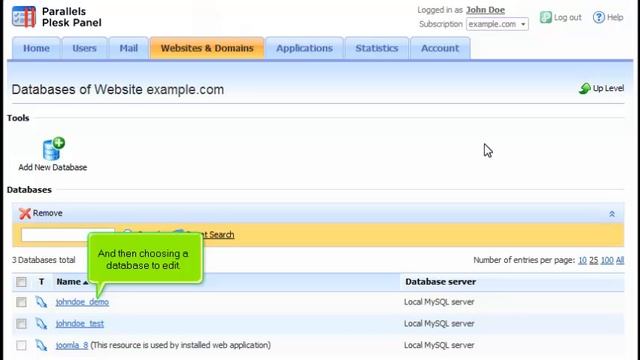Click the Add New Database label
Screen dimensions: 640x360
pos(53,167)
